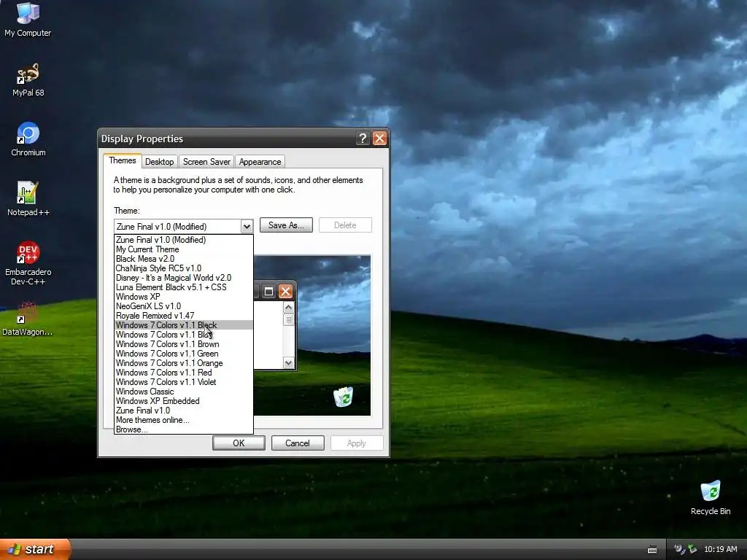
Task: Open the Start menu
Action: (35, 549)
